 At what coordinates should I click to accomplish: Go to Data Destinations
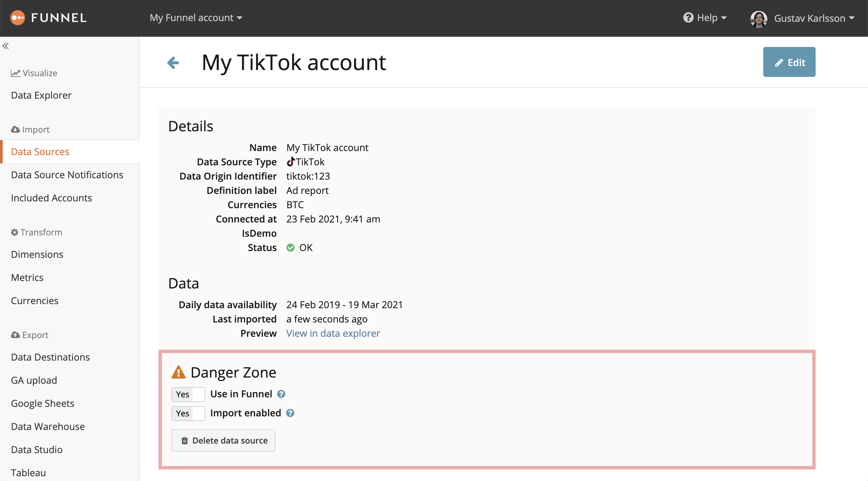point(50,357)
